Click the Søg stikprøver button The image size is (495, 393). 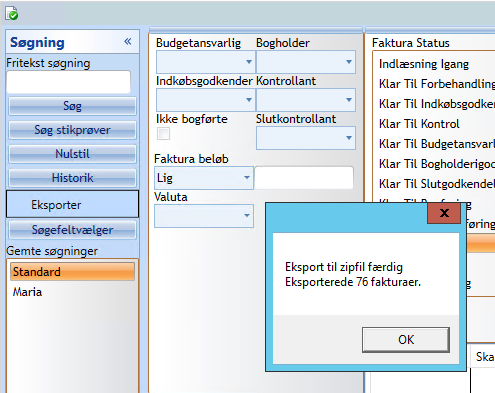pyautogui.click(x=72, y=130)
